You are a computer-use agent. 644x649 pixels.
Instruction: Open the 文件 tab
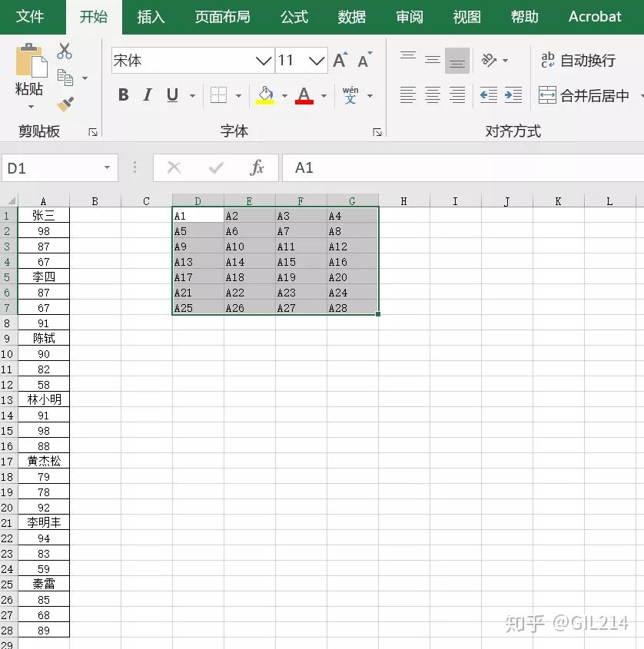point(30,17)
